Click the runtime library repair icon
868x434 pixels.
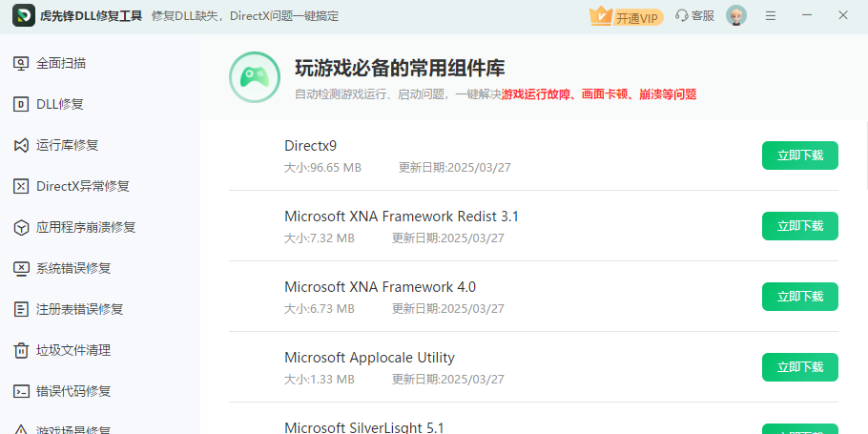(20, 146)
